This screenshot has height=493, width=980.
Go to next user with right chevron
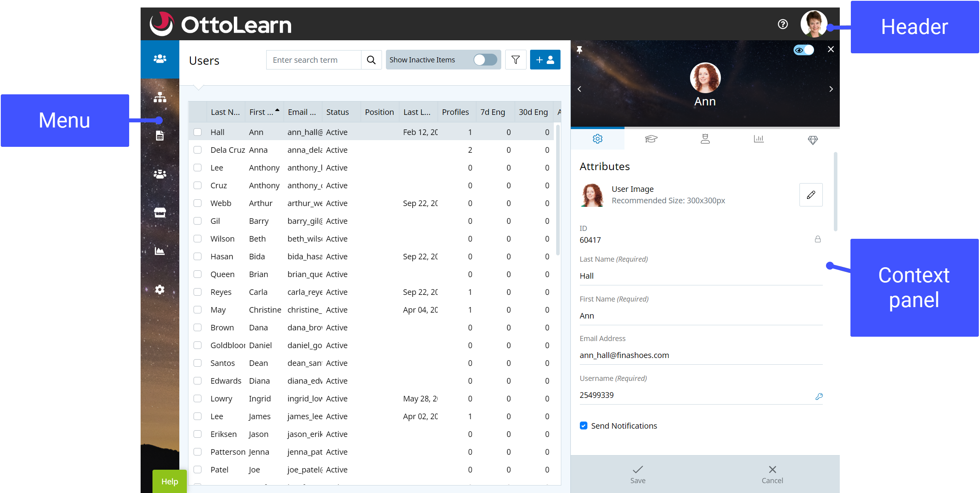(x=831, y=89)
